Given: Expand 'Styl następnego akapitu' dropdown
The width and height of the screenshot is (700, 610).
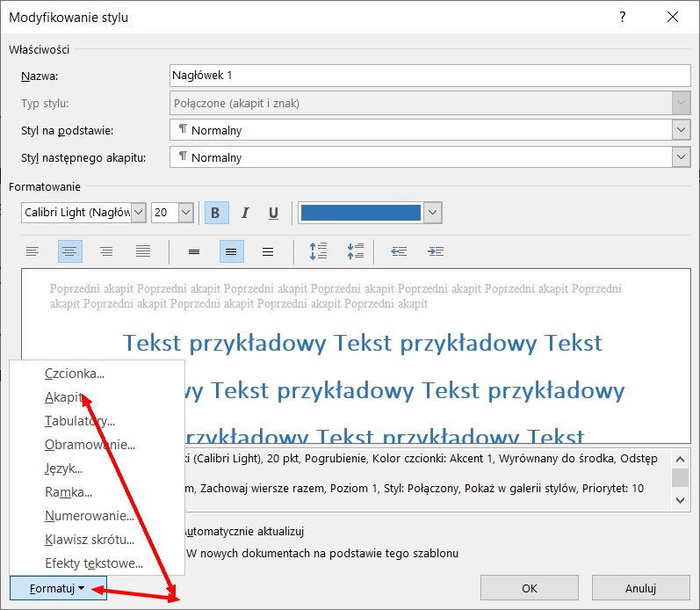Looking at the screenshot, I should point(681,157).
